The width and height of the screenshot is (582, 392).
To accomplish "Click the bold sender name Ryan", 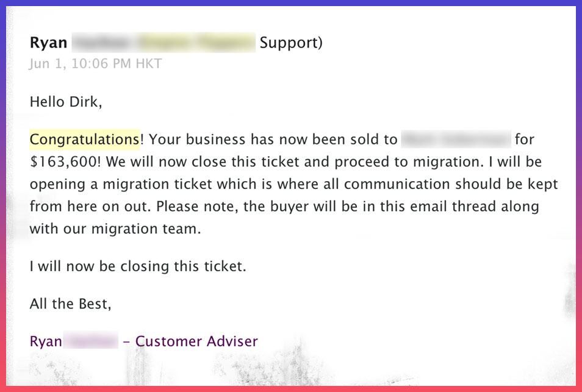I will 48,42.
